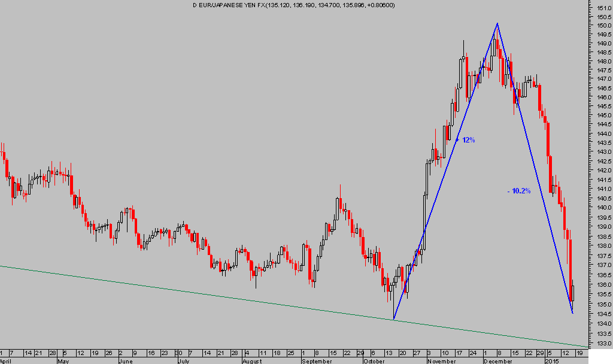The height and width of the screenshot is (364, 613).
Task: Select the September label on the date axis
Action: pos(315,361)
